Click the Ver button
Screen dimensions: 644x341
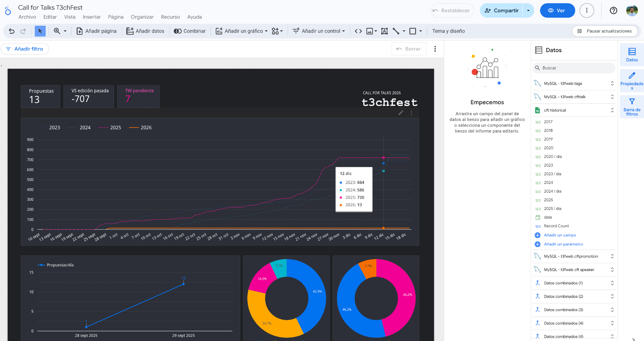[x=557, y=11]
